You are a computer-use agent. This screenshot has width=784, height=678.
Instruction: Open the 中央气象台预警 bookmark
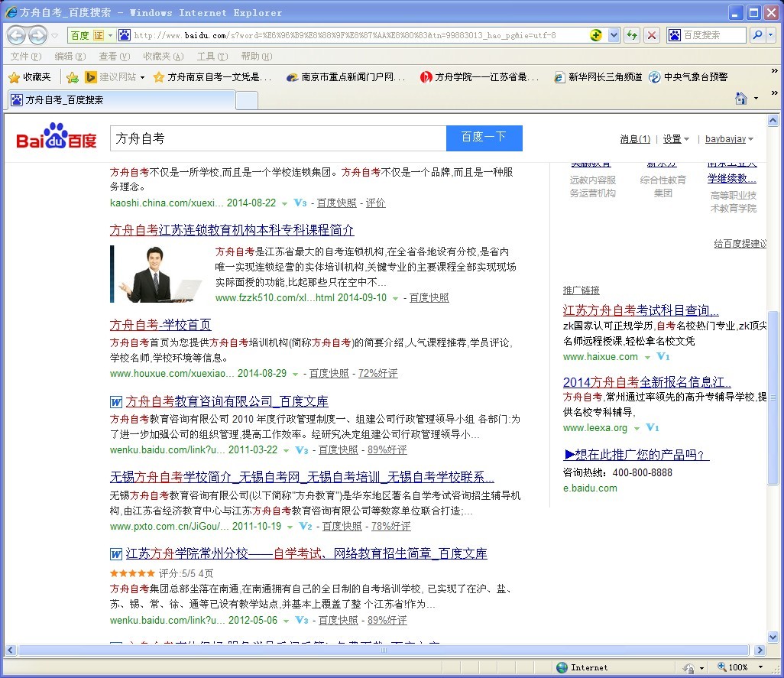[x=688, y=77]
